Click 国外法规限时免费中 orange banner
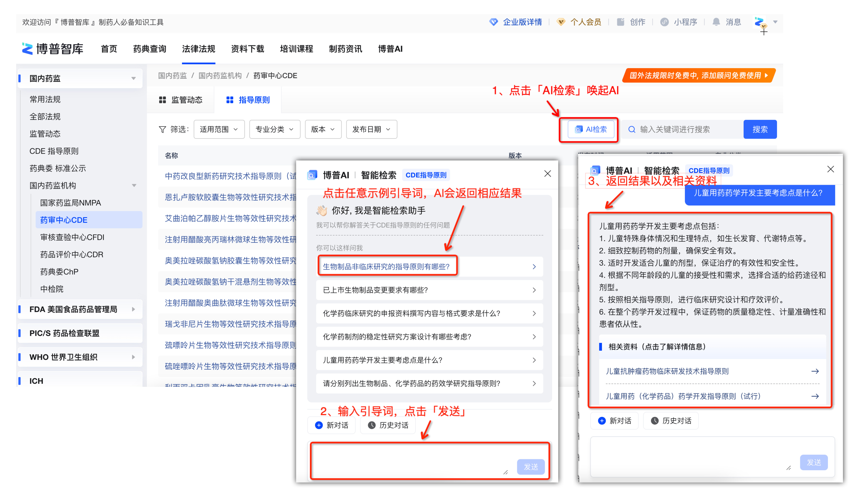The image size is (868, 495). coord(699,76)
